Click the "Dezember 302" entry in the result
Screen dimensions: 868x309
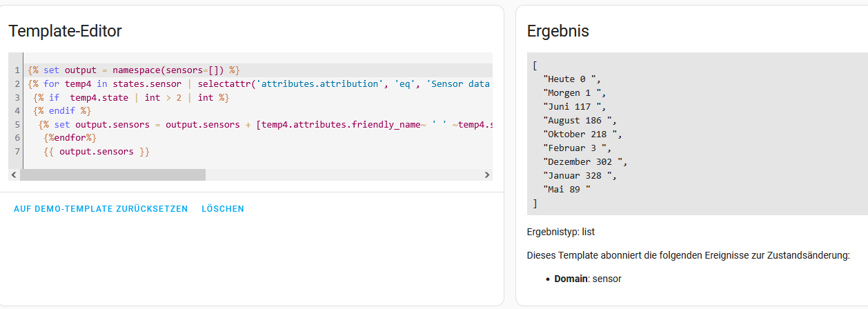(x=586, y=162)
